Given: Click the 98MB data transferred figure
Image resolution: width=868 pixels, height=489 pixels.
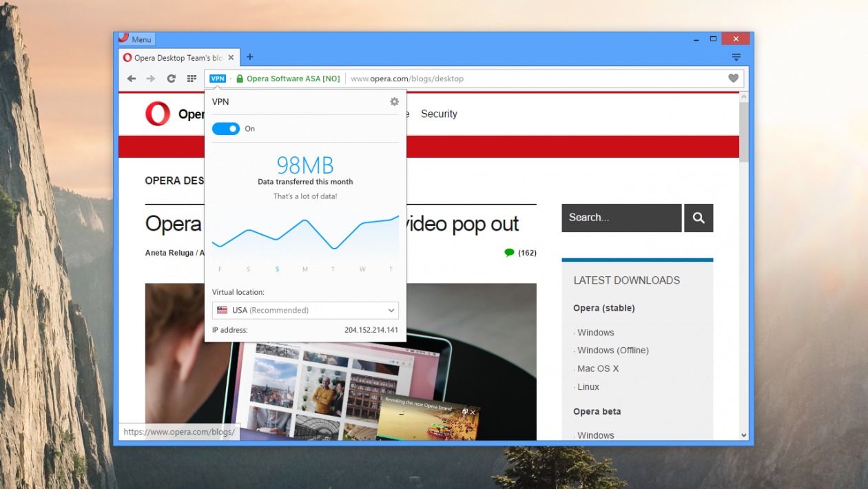Looking at the screenshot, I should [x=305, y=165].
